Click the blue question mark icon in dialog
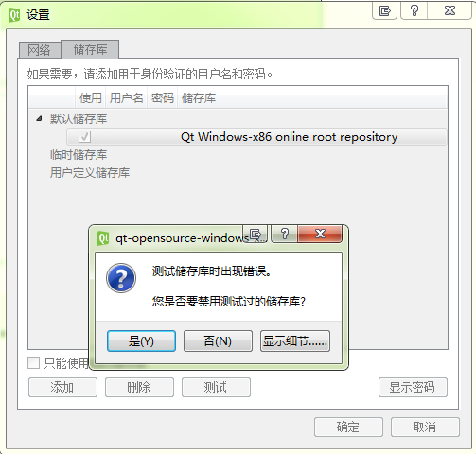476x454 pixels. [121, 278]
